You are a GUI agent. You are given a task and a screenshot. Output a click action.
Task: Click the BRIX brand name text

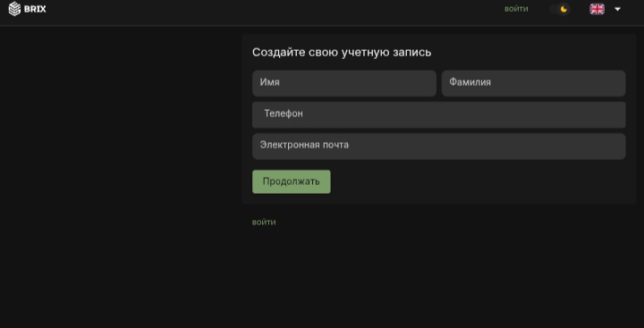pos(35,9)
